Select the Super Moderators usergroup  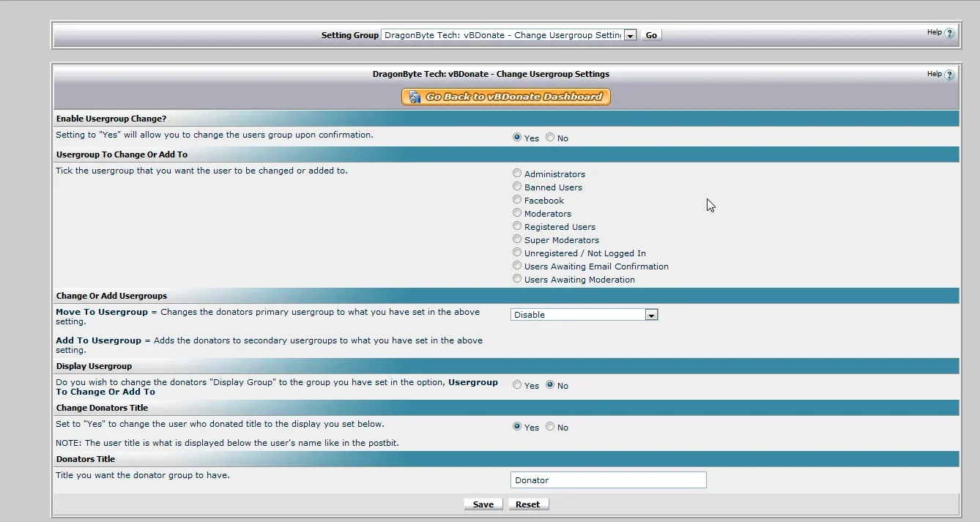click(517, 239)
